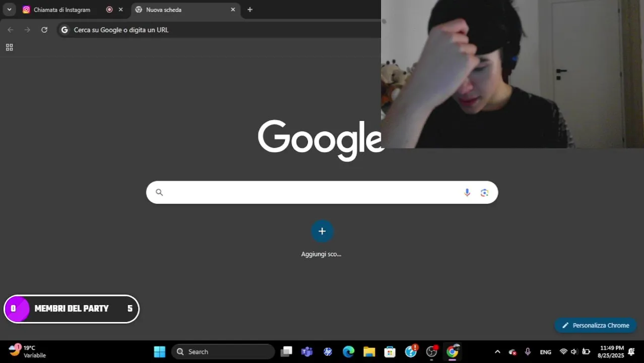Open the tab search dropdown arrow
Viewport: 644px width, 363px height.
[x=9, y=10]
